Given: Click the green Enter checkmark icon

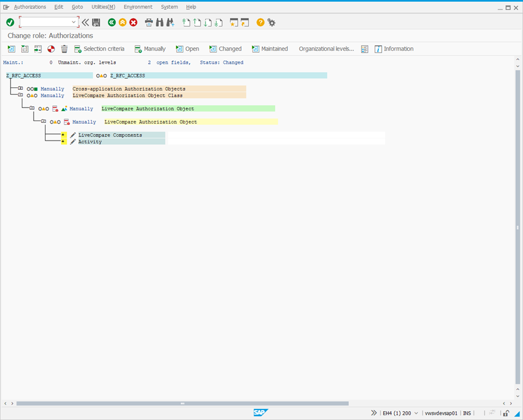Looking at the screenshot, I should pyautogui.click(x=9, y=22).
